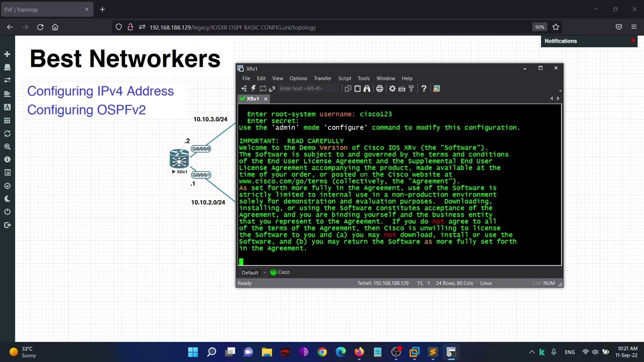The width and height of the screenshot is (644, 362).
Task: Click the zoom magnifier icon in EVE sidebar
Action: pyautogui.click(x=7, y=147)
